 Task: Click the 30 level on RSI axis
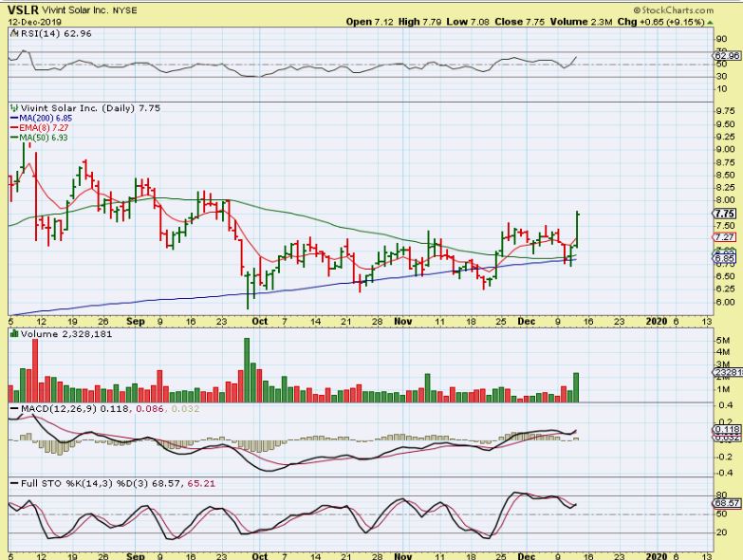(x=722, y=76)
